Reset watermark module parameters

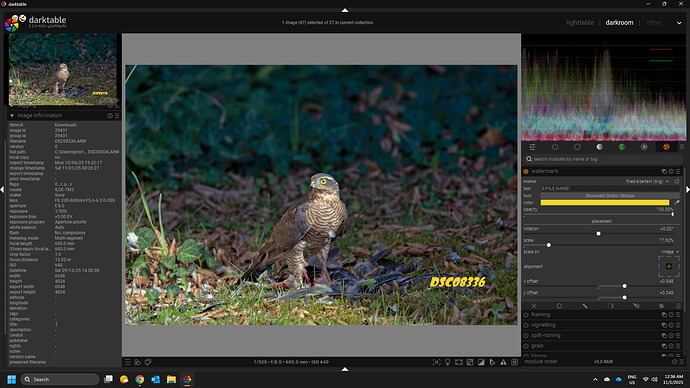671,171
